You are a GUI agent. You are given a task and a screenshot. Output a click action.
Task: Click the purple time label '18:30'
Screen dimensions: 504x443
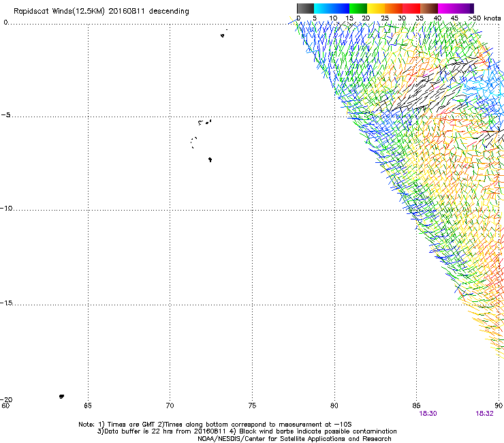pos(428,414)
